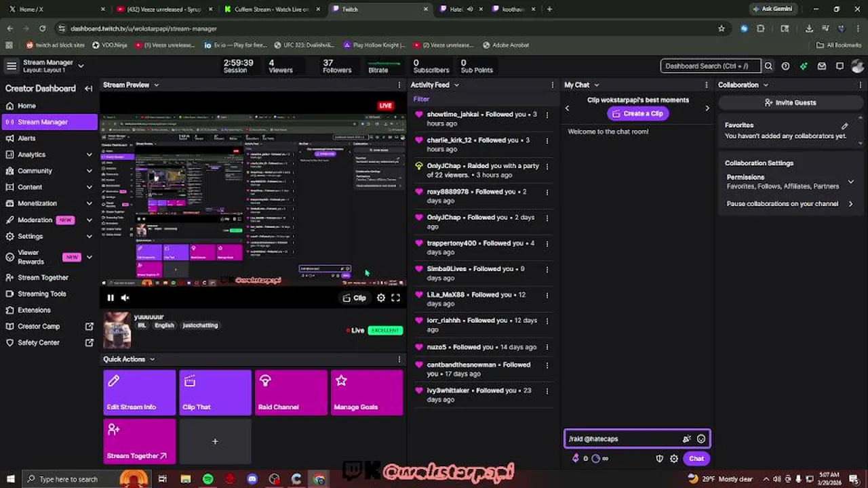Open Discord from the Windows taskbar

[x=252, y=479]
